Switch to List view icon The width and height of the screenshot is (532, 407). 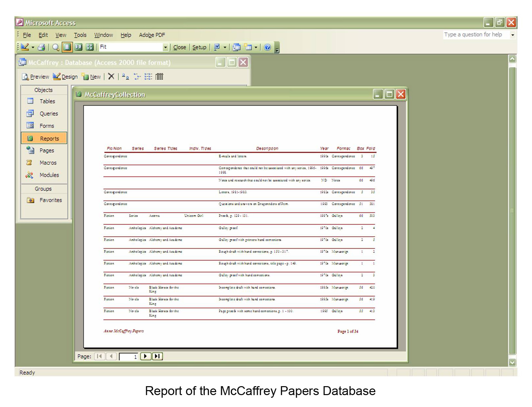point(148,77)
